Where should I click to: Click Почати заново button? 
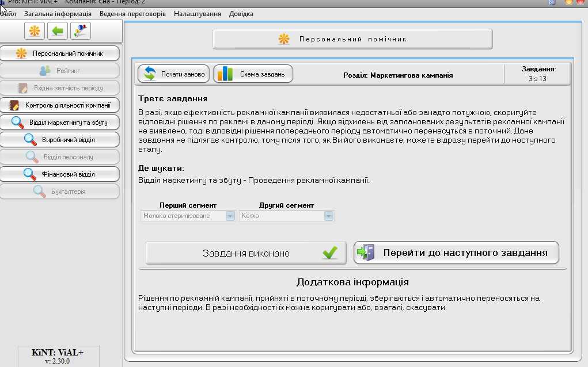pyautogui.click(x=173, y=74)
